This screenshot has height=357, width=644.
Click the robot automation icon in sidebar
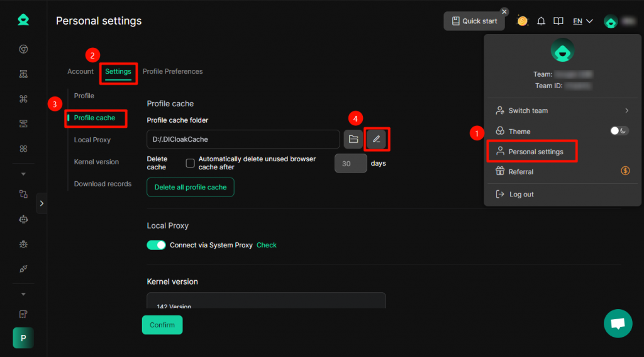click(x=23, y=219)
